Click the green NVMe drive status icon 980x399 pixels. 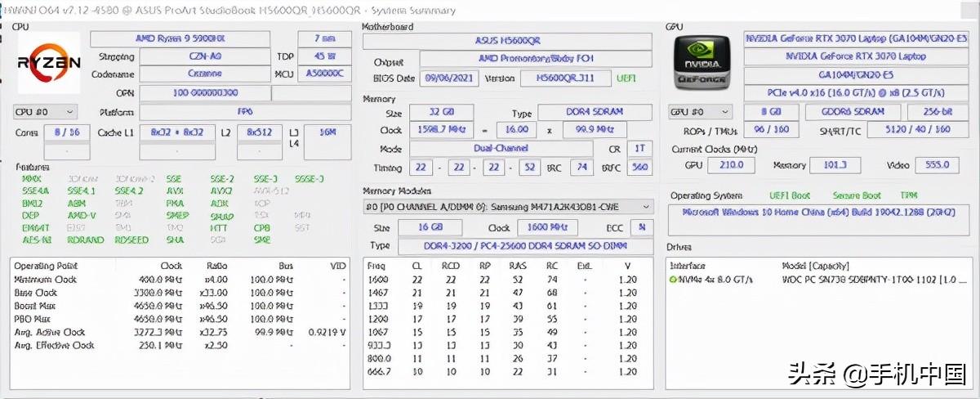point(674,280)
